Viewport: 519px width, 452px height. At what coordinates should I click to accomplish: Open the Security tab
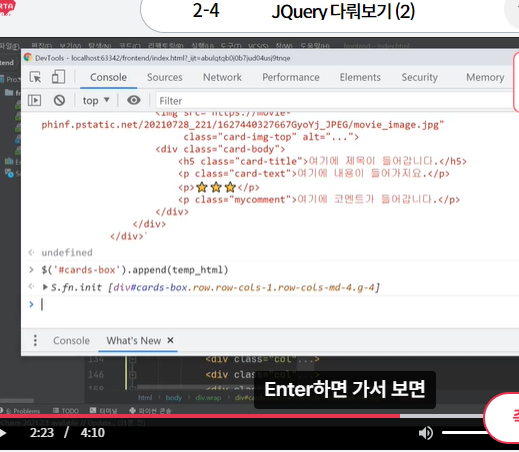pyautogui.click(x=419, y=77)
